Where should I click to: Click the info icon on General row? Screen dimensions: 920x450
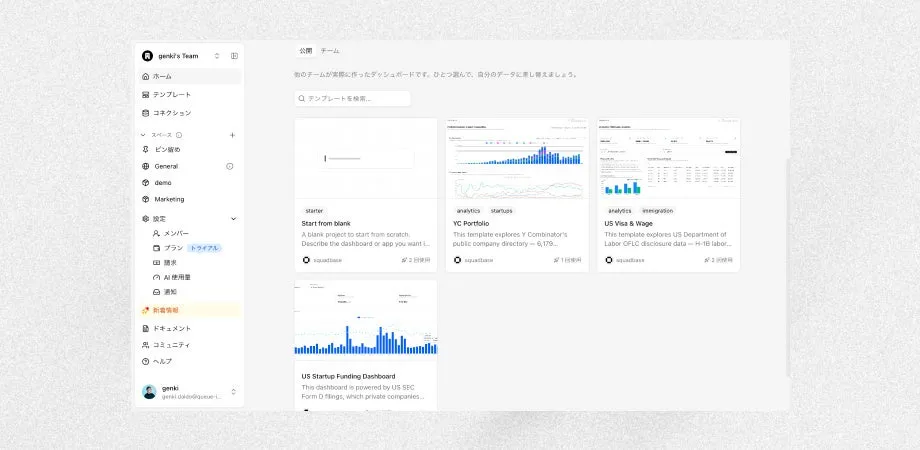pyautogui.click(x=229, y=166)
